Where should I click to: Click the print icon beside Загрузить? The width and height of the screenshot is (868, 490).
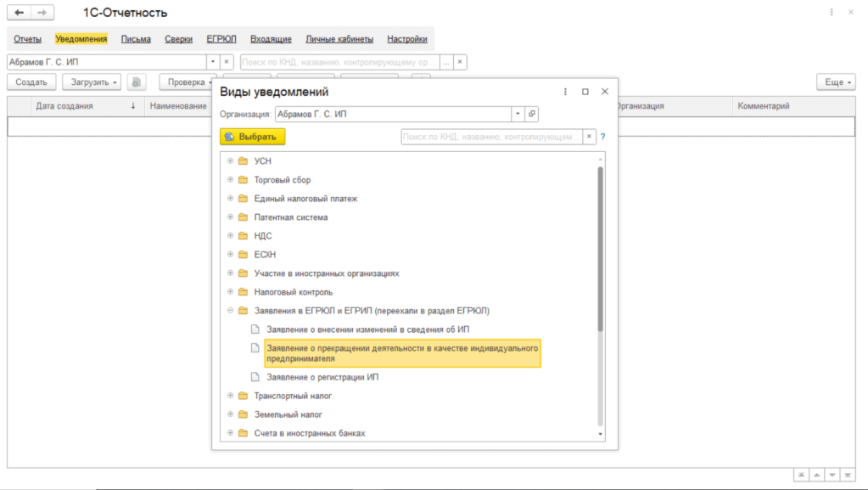(x=137, y=82)
